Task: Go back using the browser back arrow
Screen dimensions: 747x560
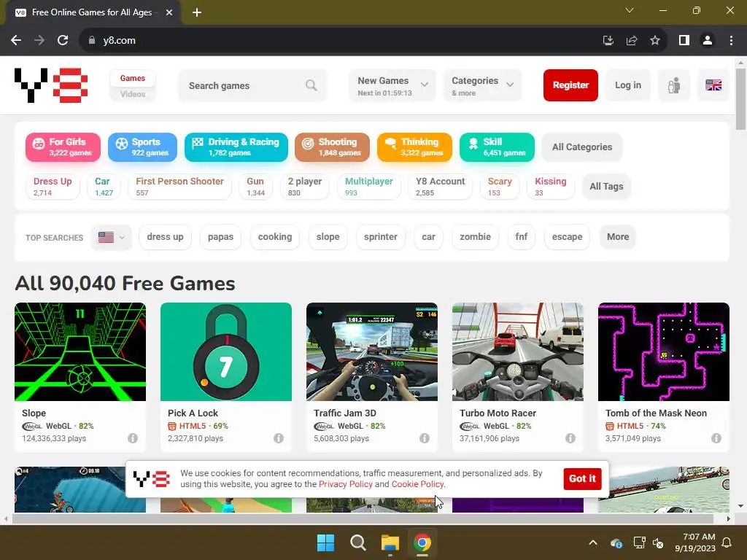Action: click(16, 41)
